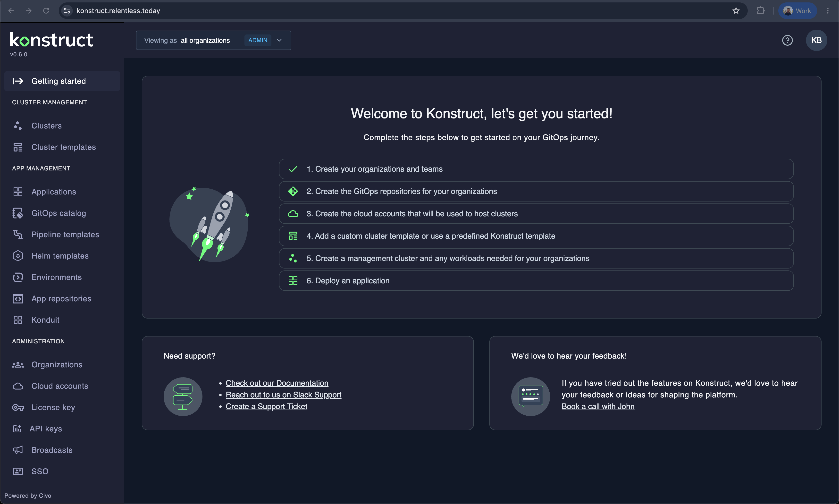The height and width of the screenshot is (504, 839).
Task: Select Pipeline templates in sidebar
Action: pos(62,235)
